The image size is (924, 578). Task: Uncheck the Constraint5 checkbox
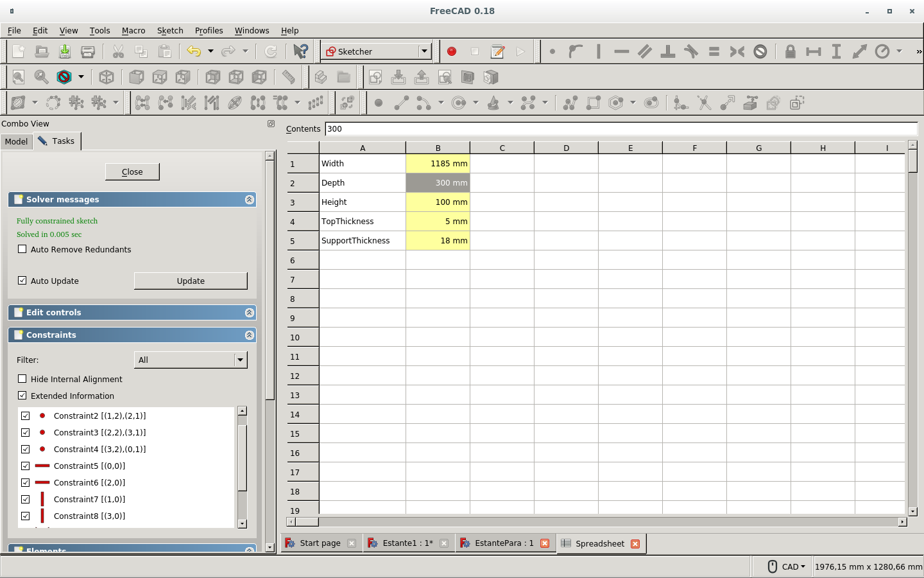[26, 466]
